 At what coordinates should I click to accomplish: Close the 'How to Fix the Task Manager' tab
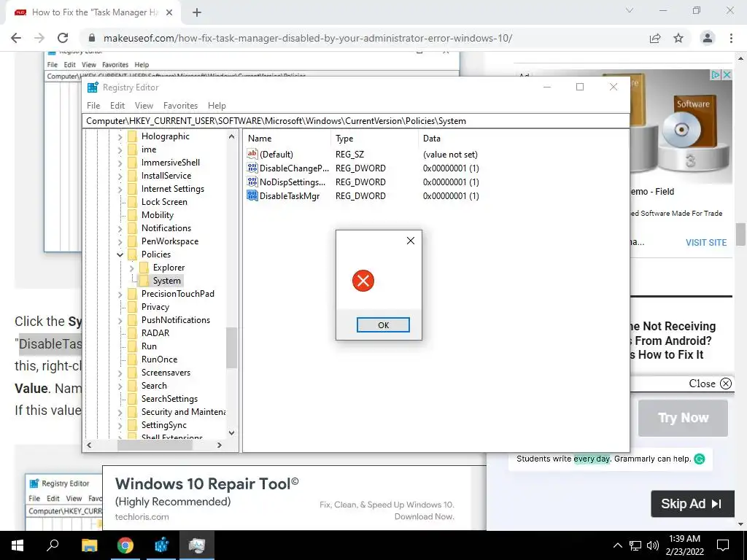point(169,12)
